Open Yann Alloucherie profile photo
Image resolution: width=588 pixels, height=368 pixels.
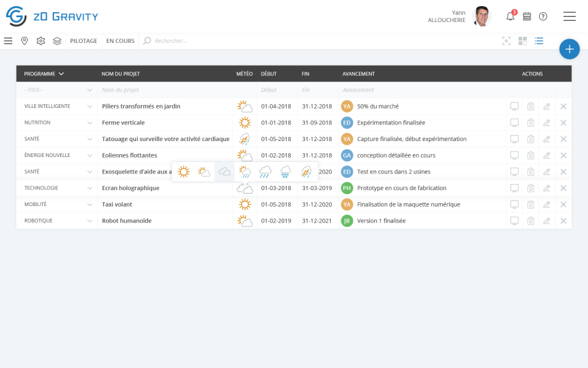482,17
